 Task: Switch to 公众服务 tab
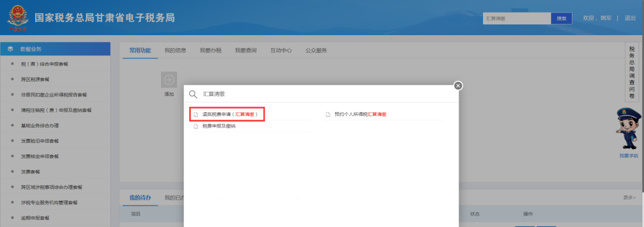click(316, 51)
